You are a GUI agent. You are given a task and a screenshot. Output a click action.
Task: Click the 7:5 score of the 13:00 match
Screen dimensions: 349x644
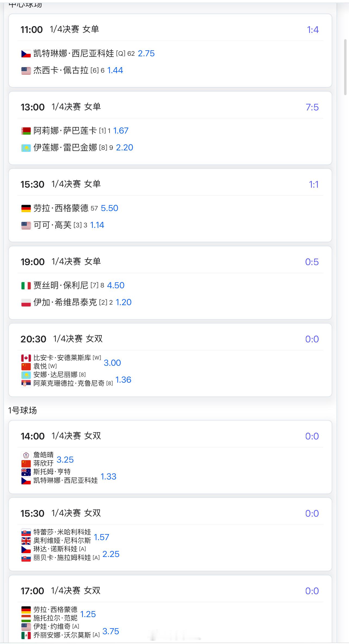[312, 107]
